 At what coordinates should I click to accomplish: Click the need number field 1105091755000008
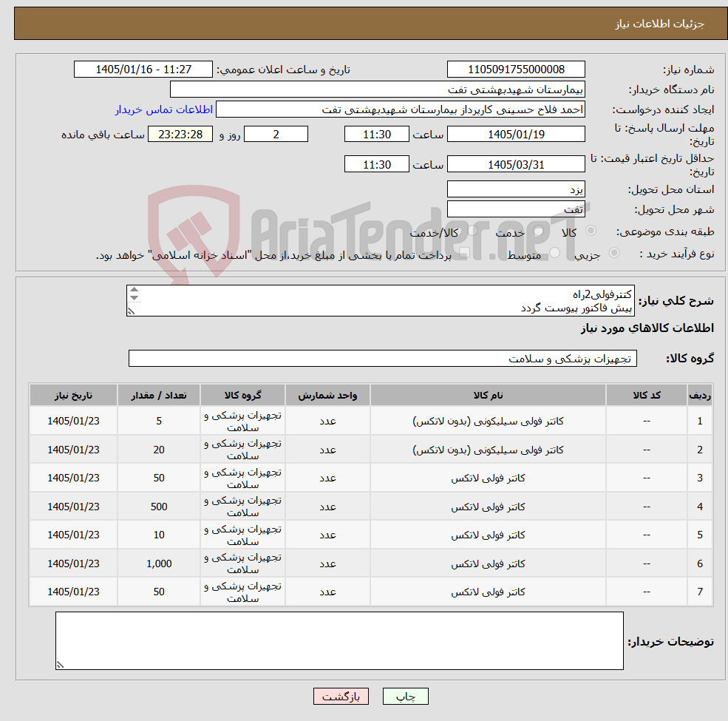click(516, 70)
